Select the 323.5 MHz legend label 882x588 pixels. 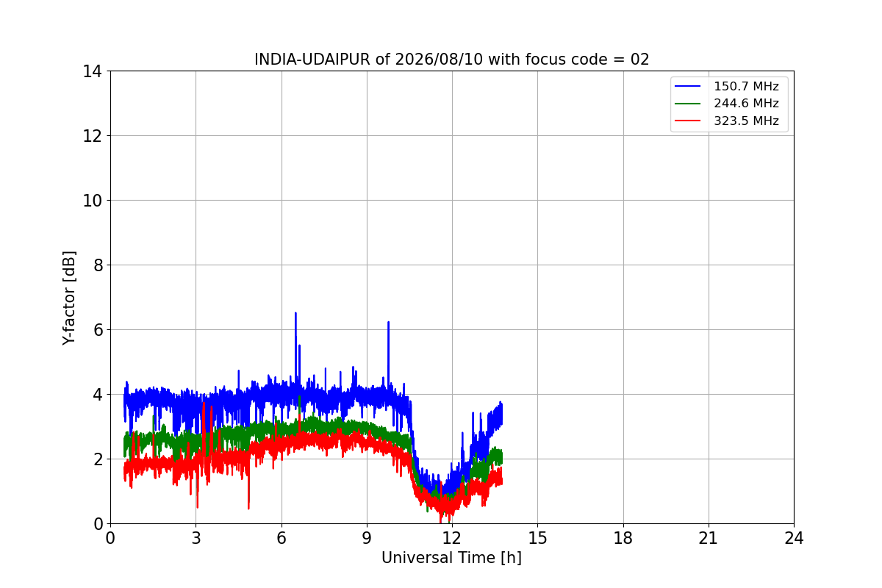pos(746,121)
